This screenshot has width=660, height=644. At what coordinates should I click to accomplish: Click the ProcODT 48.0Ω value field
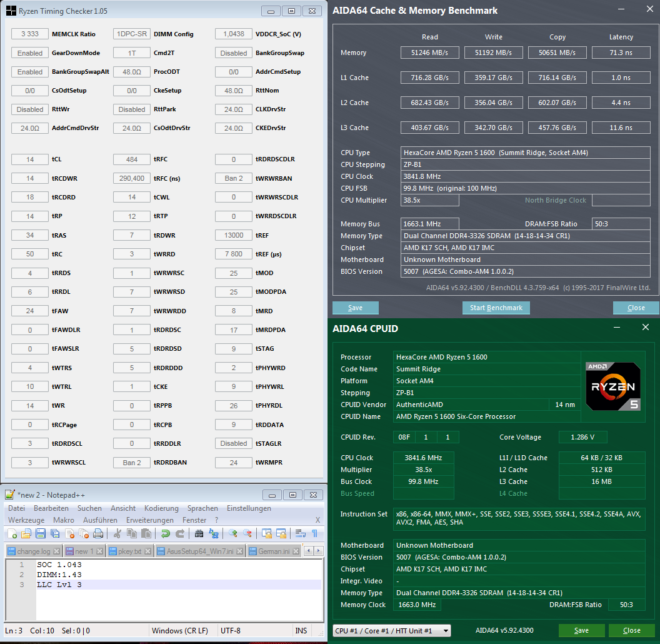point(132,72)
